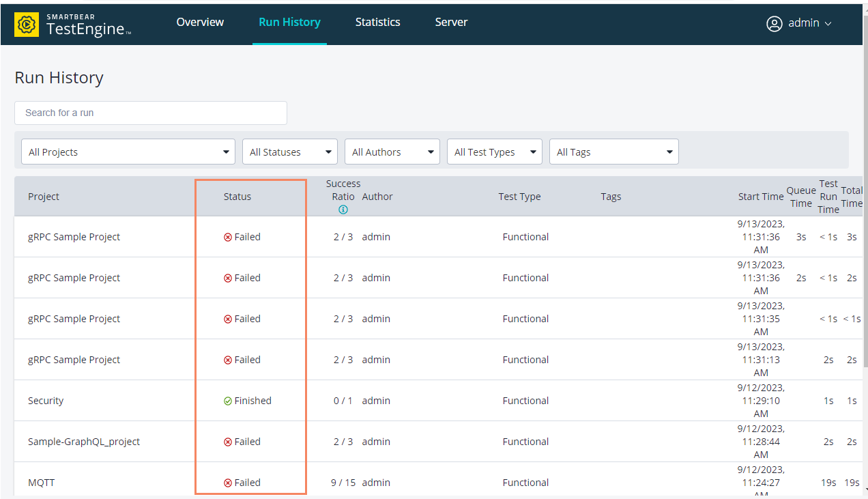Click the admin user avatar icon

(x=774, y=23)
